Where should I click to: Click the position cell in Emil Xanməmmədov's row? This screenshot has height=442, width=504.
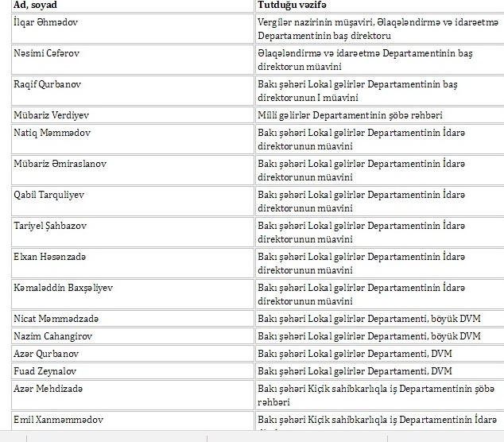click(x=380, y=421)
